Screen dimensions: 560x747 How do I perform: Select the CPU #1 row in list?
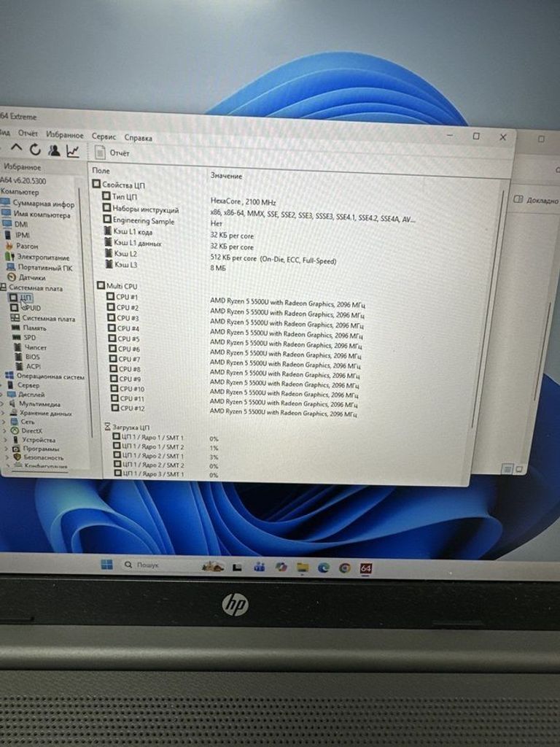[x=127, y=298]
